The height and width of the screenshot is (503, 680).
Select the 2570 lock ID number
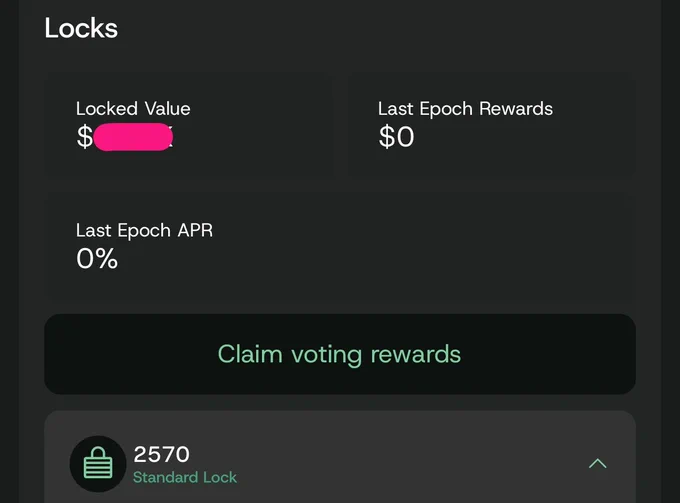[161, 454]
